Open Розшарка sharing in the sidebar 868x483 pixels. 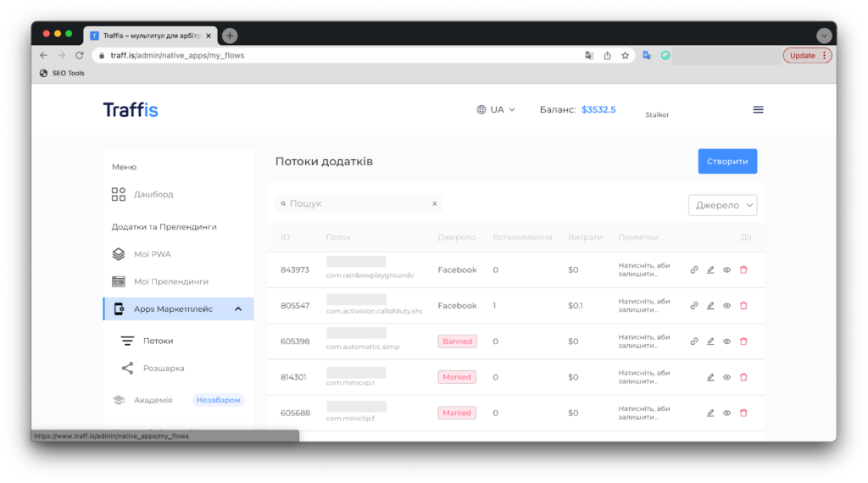(163, 369)
